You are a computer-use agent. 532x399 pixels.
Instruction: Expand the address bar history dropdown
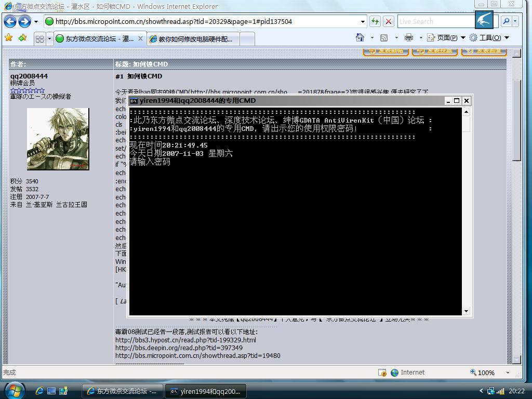click(363, 22)
